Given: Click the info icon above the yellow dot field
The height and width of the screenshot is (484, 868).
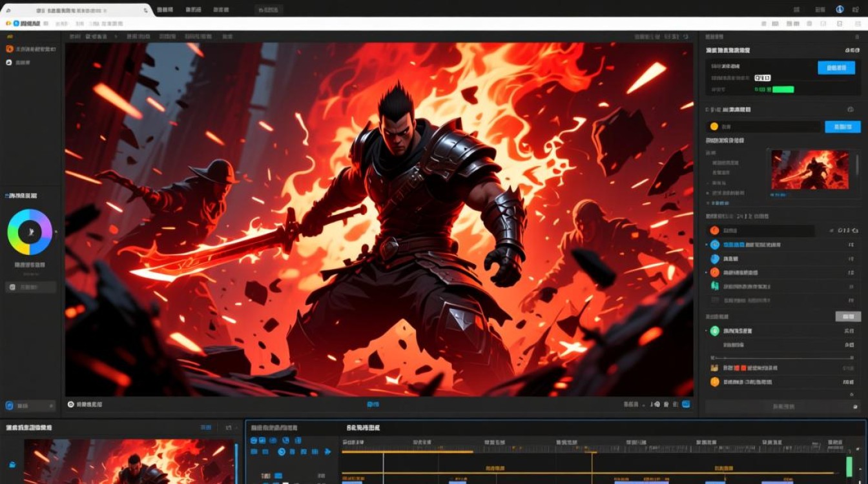Looking at the screenshot, I should coord(850,110).
